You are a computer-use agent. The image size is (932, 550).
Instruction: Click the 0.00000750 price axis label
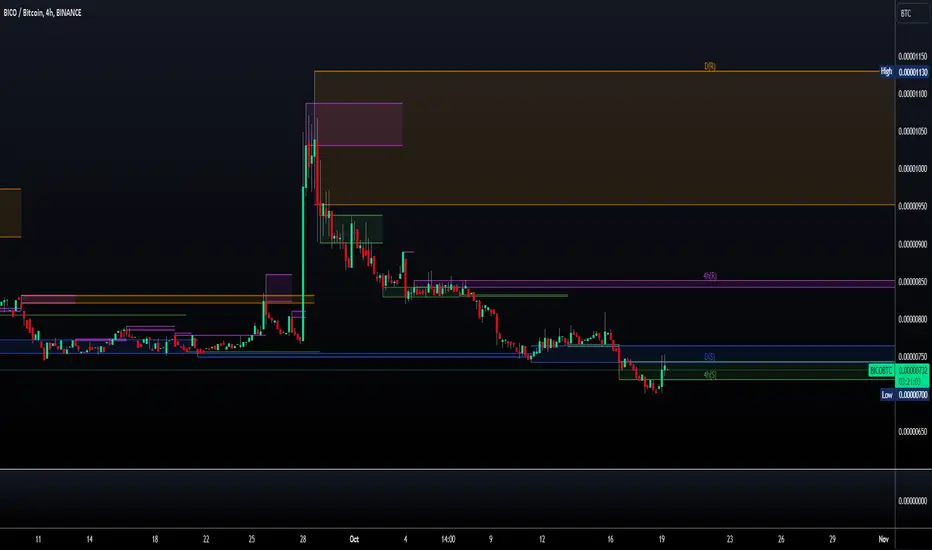pos(912,357)
